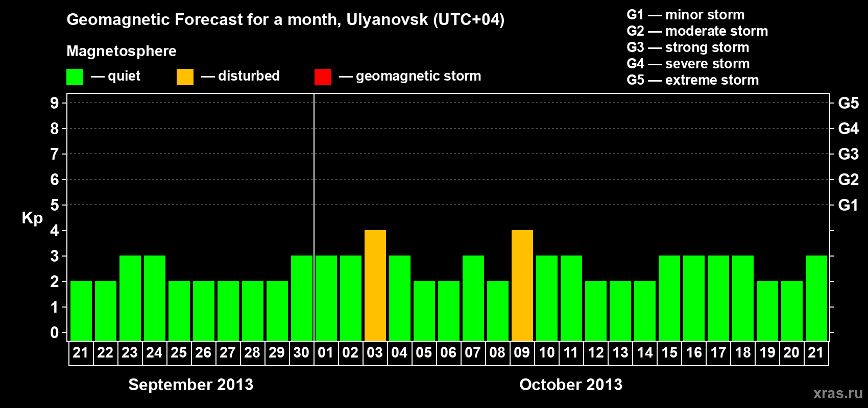Click the green quiet legend swatch

tap(75, 77)
